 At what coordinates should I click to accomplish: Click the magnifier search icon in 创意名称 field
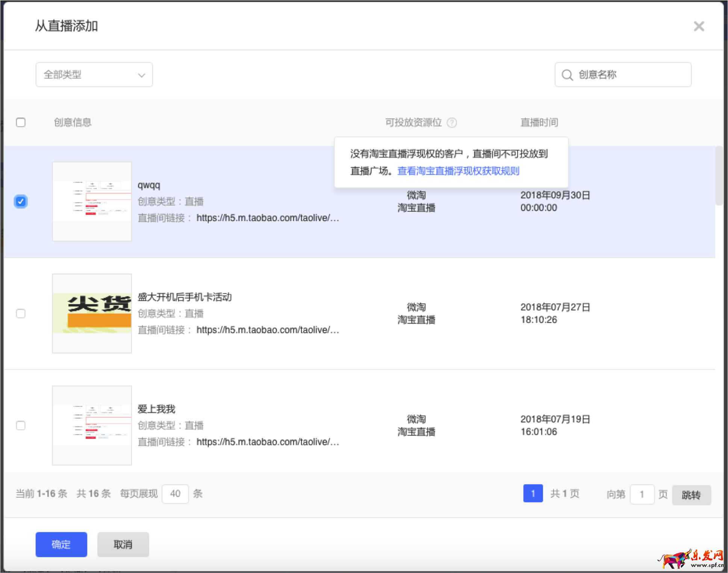pyautogui.click(x=567, y=75)
